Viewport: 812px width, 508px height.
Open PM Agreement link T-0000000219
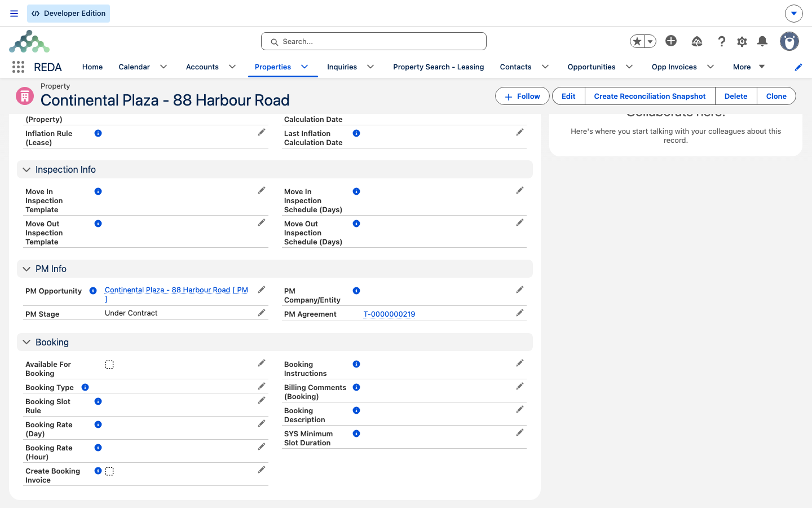click(x=389, y=314)
